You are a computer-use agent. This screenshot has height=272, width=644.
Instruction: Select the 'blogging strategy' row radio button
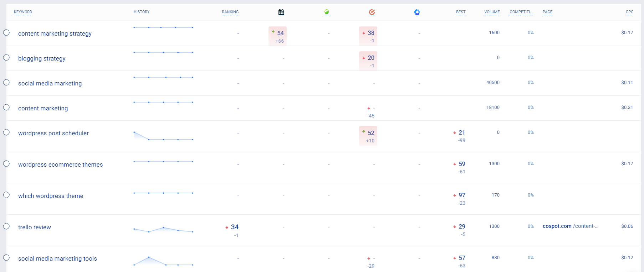[6, 58]
